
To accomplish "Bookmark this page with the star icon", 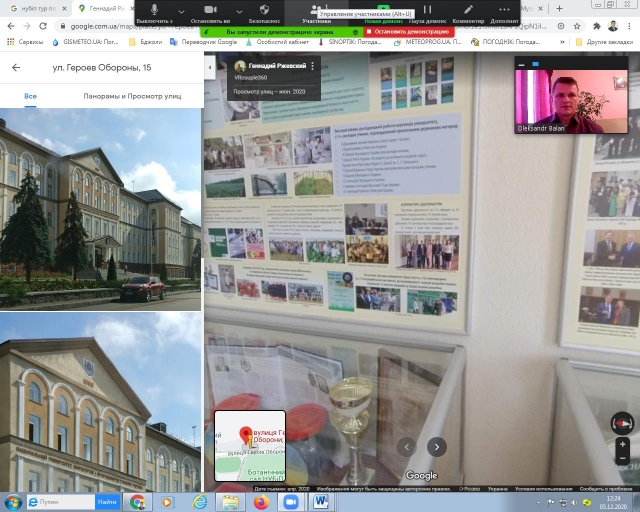I will [x=577, y=26].
